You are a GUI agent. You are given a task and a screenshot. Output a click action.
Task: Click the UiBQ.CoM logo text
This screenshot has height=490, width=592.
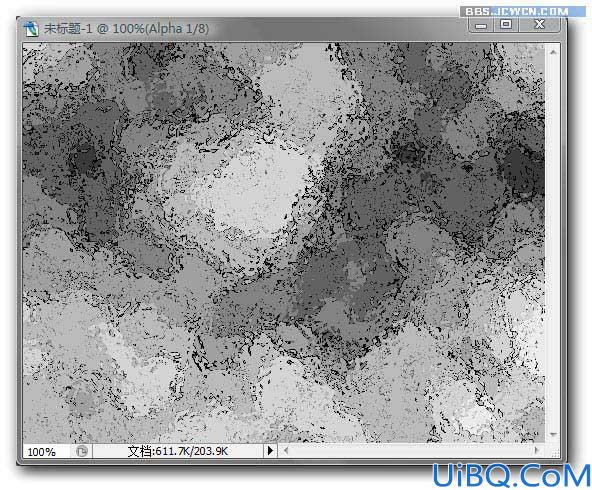pos(511,475)
